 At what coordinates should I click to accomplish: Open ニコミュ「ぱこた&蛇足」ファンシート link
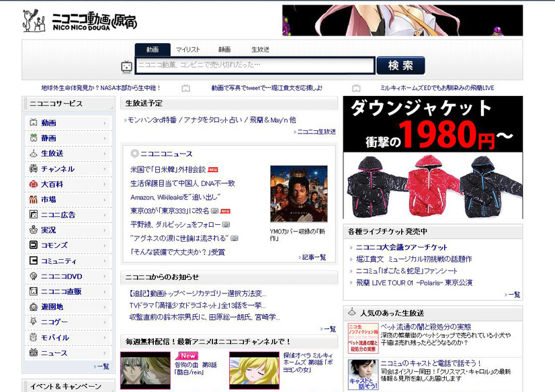pos(407,271)
